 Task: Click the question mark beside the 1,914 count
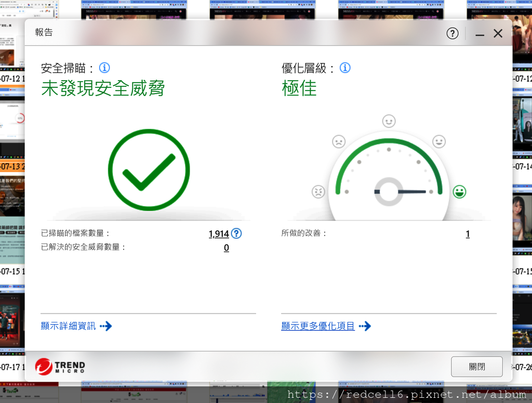pos(236,234)
